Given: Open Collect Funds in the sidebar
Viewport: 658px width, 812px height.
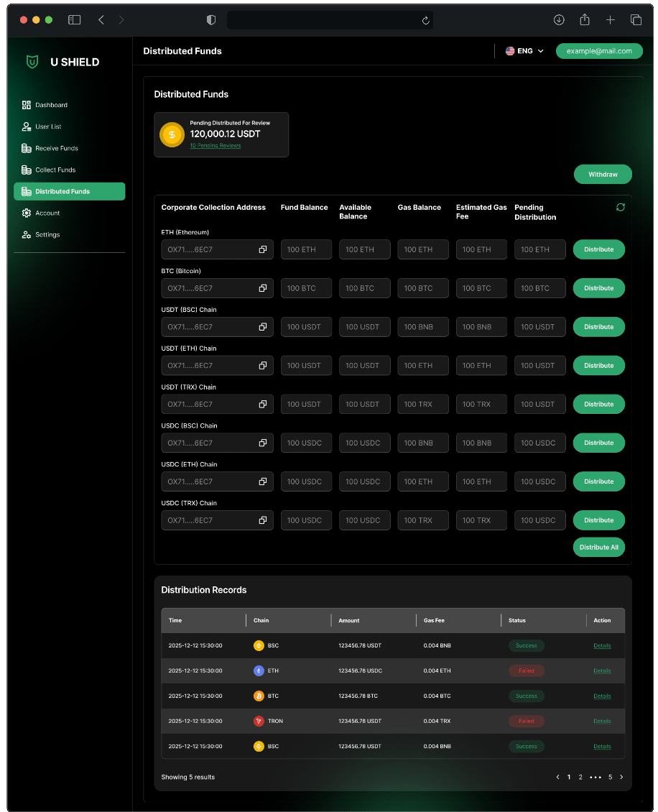Looking at the screenshot, I should 55,170.
